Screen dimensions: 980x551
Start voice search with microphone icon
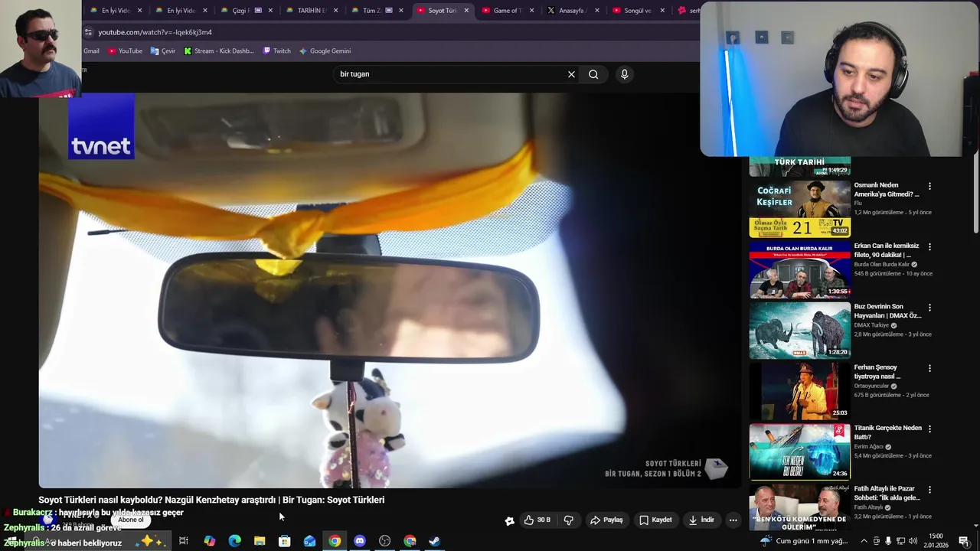[x=625, y=74]
